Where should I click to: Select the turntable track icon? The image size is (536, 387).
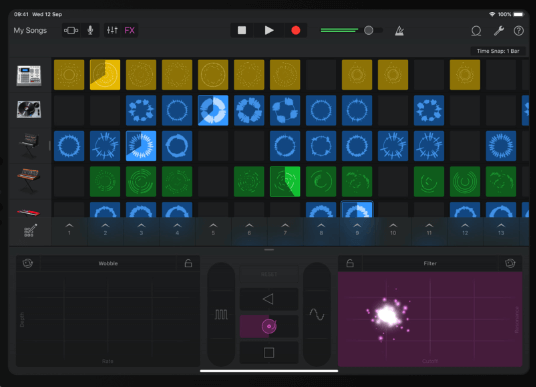tap(29, 110)
